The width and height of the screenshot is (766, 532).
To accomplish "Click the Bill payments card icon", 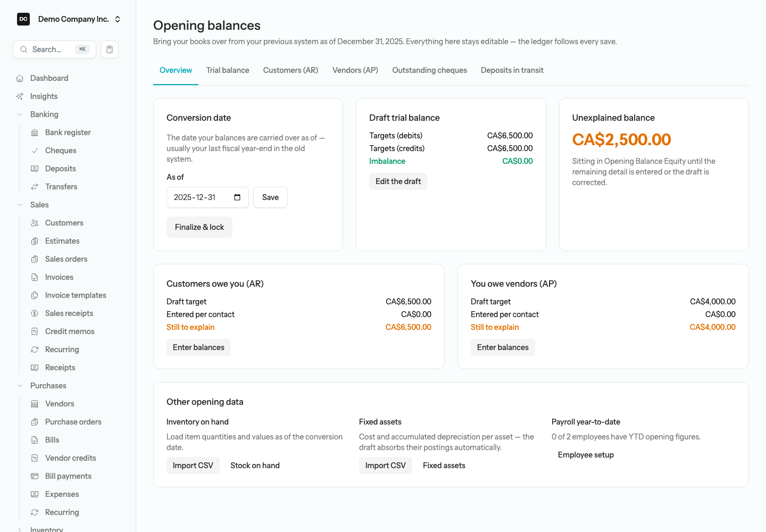I will (x=35, y=476).
